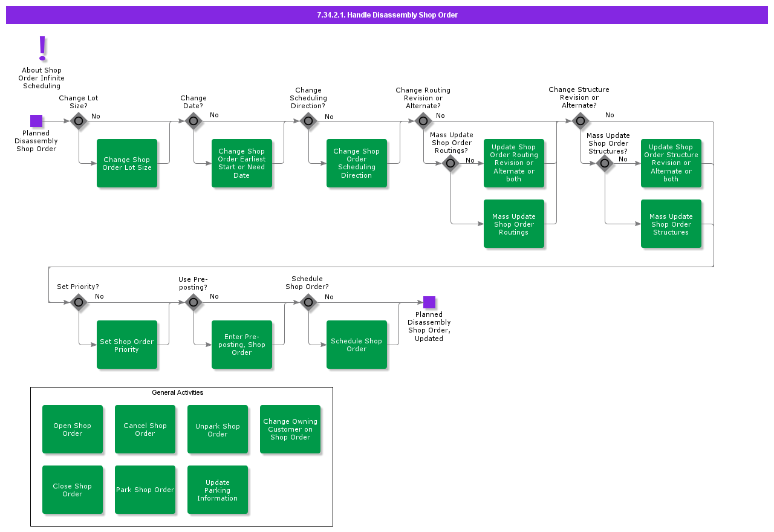
Task: Select the Change Lot Size decision gateway
Action: coord(79,121)
